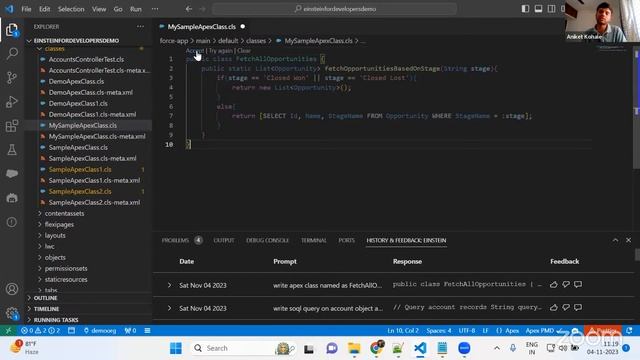Expand the Running Tasks section
The height and width of the screenshot is (360, 640).
tap(56, 320)
